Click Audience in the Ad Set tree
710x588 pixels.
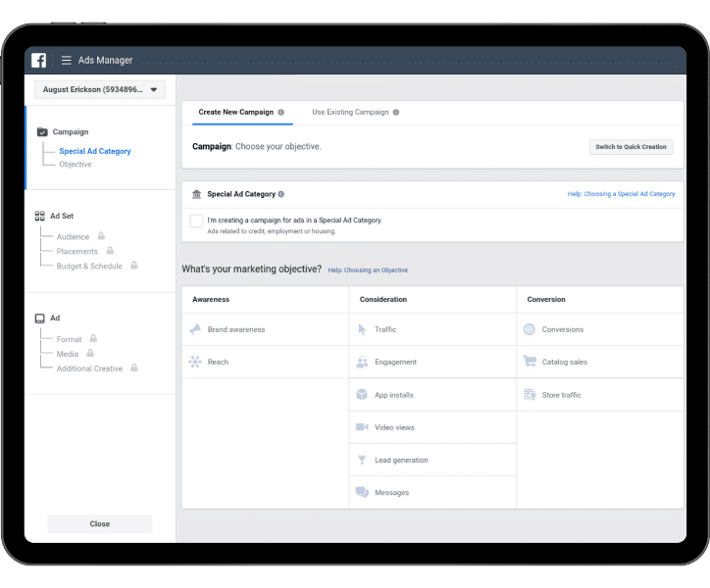tap(73, 237)
